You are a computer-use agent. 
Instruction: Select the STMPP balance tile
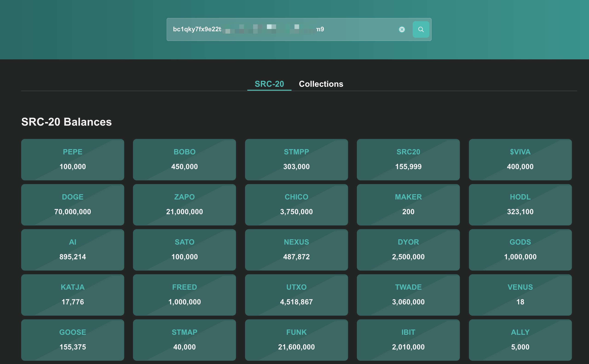[296, 159]
